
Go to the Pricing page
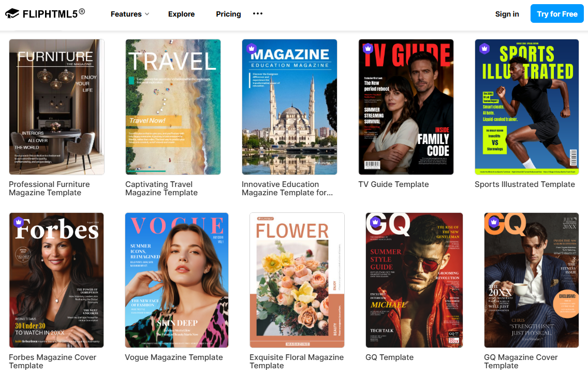[x=228, y=14]
